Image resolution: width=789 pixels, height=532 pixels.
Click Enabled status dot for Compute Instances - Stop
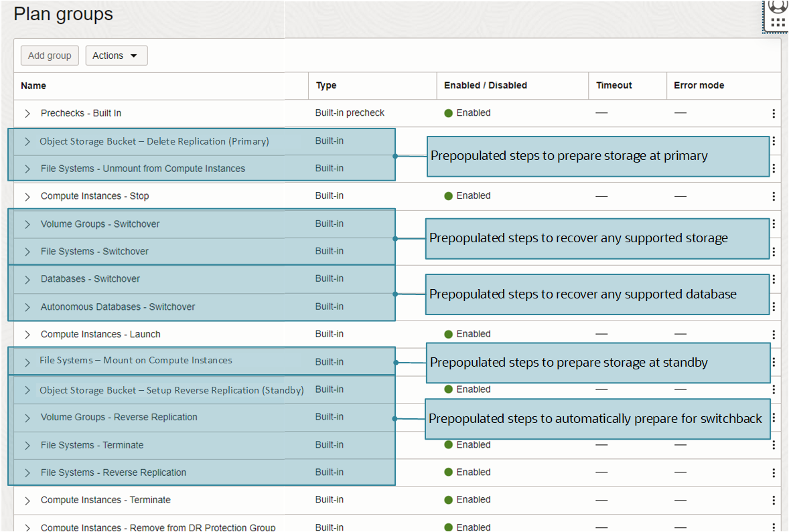(448, 195)
